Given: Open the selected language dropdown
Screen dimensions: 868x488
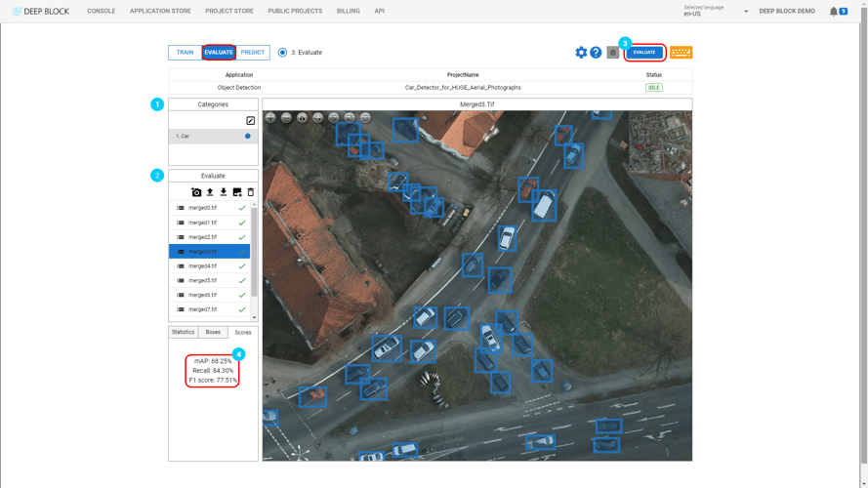Looking at the screenshot, I should [716, 11].
